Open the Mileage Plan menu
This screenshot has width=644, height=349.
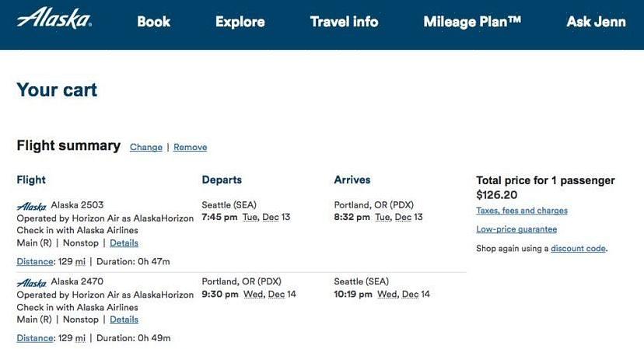[x=472, y=22]
